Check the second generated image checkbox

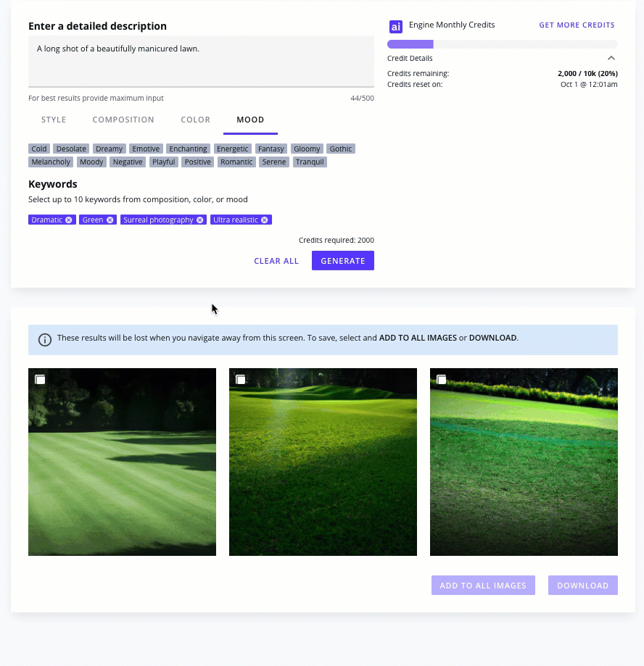point(241,379)
